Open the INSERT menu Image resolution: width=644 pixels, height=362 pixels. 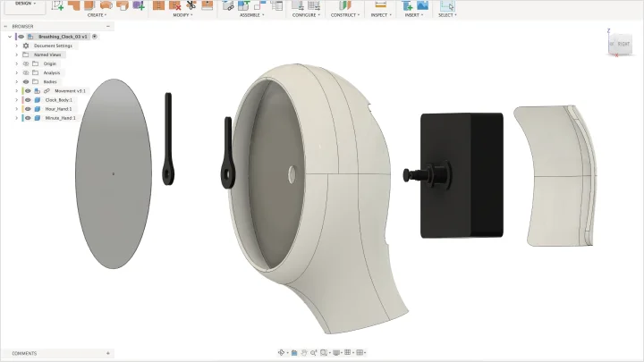[414, 15]
